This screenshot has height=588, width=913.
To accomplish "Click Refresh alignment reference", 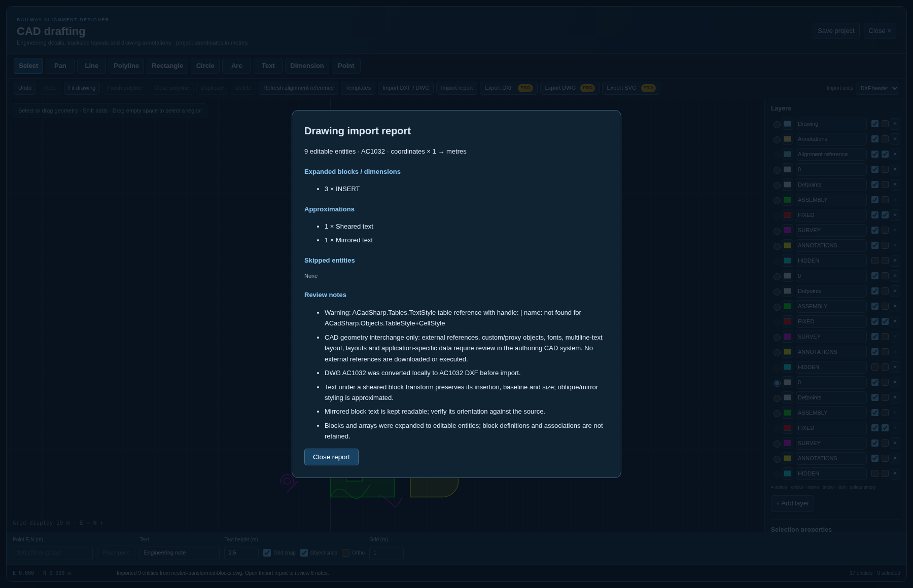I will point(298,88).
